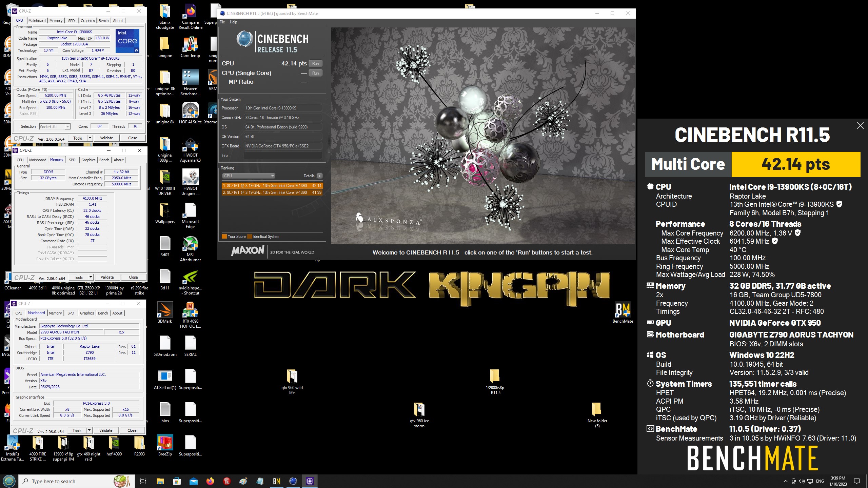
Task: Click Validate in CPU-Z Memory window
Action: click(107, 277)
